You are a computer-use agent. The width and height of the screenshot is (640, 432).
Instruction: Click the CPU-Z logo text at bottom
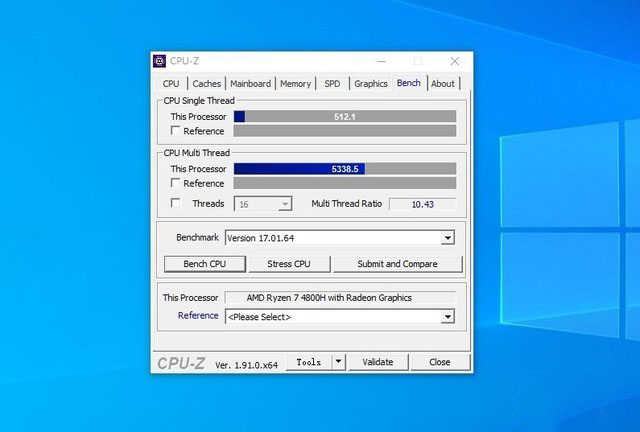[181, 363]
